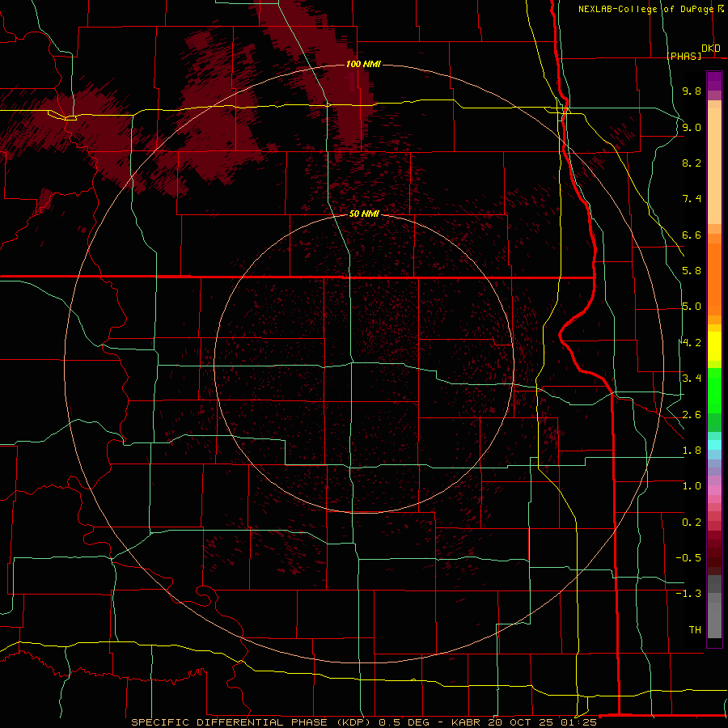Click the "SPECIFIC DIFFERENTIAL PHASE (KDP)" caption text
This screenshot has width=728, height=728.
coord(252,722)
